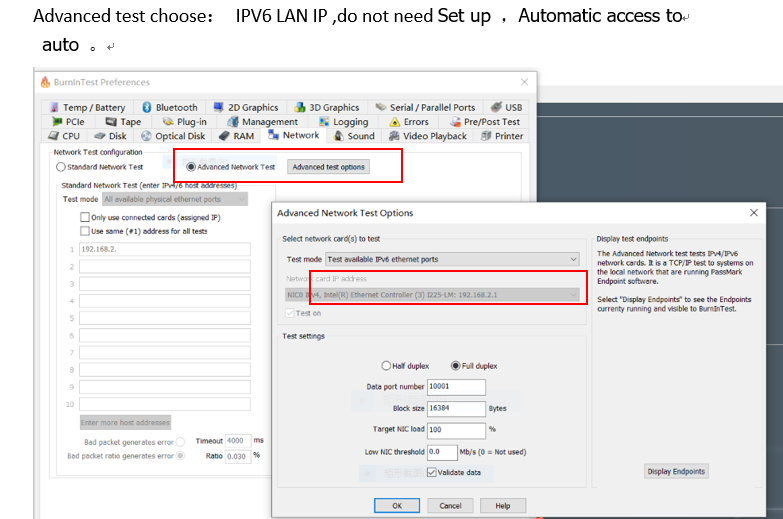The image size is (783, 519).
Task: Open the Network card IP address dropdown
Action: tap(432, 295)
